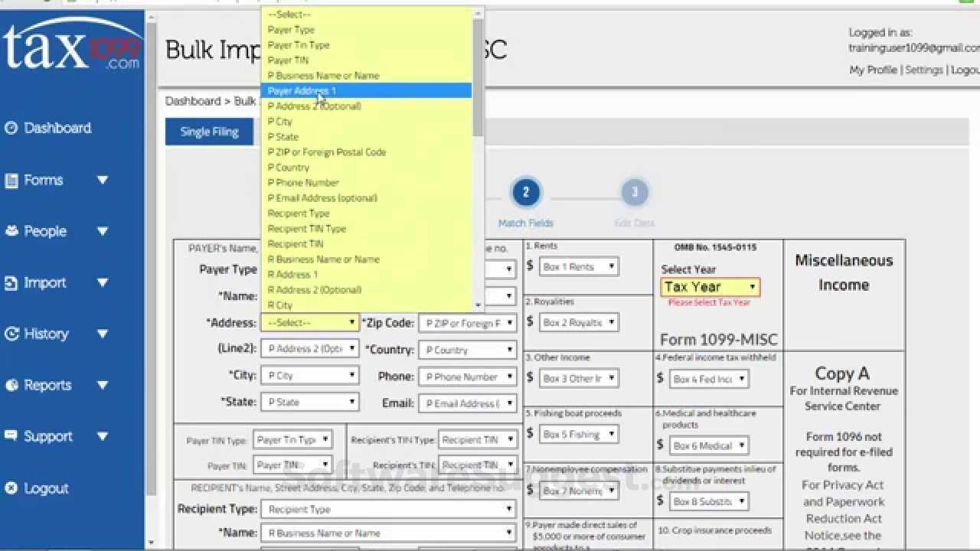
Task: Click the Import sidebar icon
Action: pyautogui.click(x=10, y=282)
